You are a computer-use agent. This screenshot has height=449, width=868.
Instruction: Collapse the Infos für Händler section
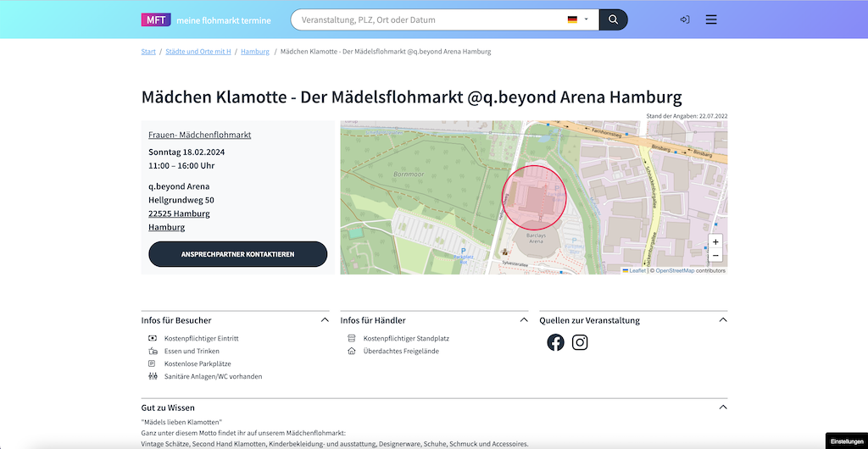point(524,320)
